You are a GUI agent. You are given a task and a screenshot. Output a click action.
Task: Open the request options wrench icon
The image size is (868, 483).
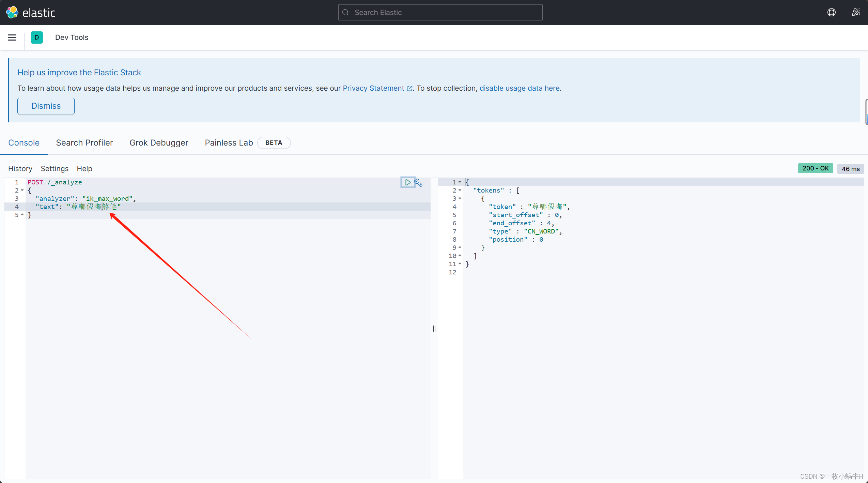pos(418,182)
